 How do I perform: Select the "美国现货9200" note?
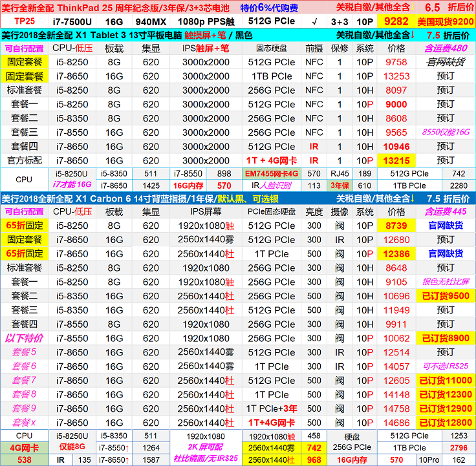coord(446,21)
